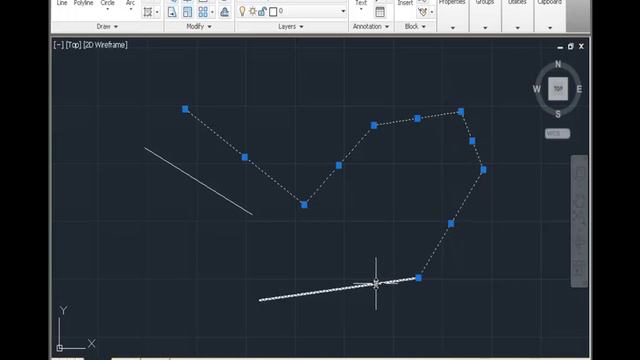The image size is (640, 360).
Task: Click the block editor icon under Insert
Action: click(x=422, y=12)
